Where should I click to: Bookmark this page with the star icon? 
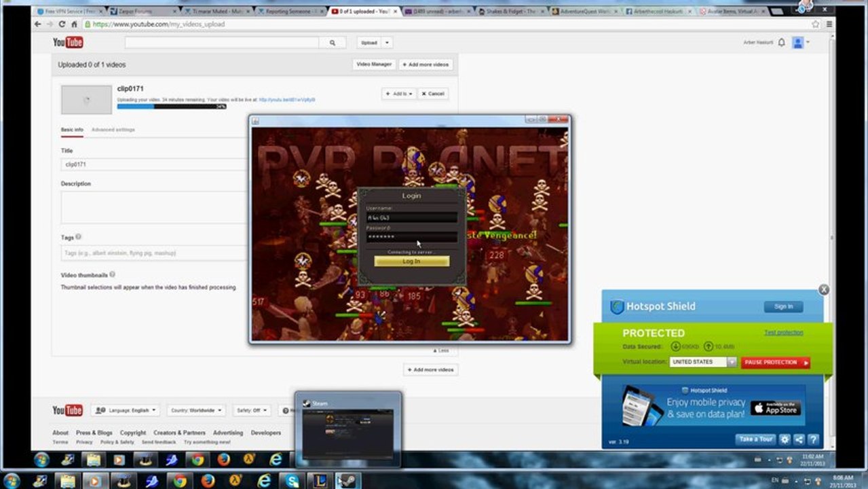click(816, 24)
